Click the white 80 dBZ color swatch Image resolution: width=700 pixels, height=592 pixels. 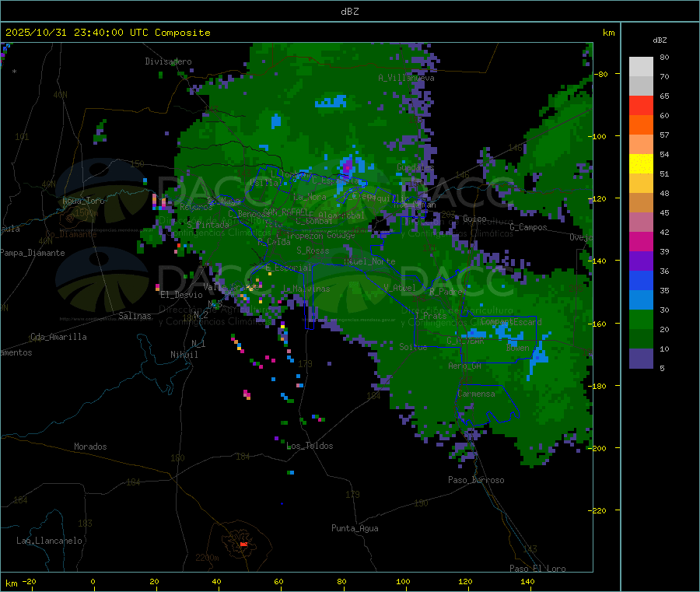(x=641, y=67)
